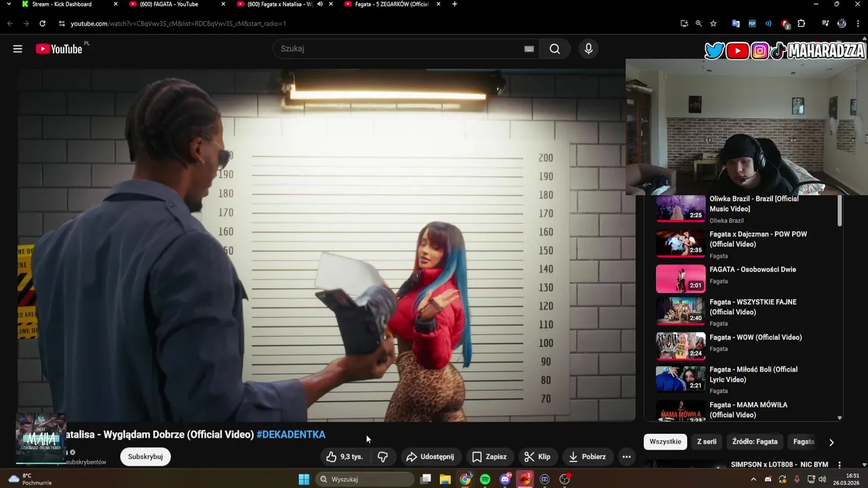Open site info icon next to URL
The image size is (868, 488).
tap(62, 24)
